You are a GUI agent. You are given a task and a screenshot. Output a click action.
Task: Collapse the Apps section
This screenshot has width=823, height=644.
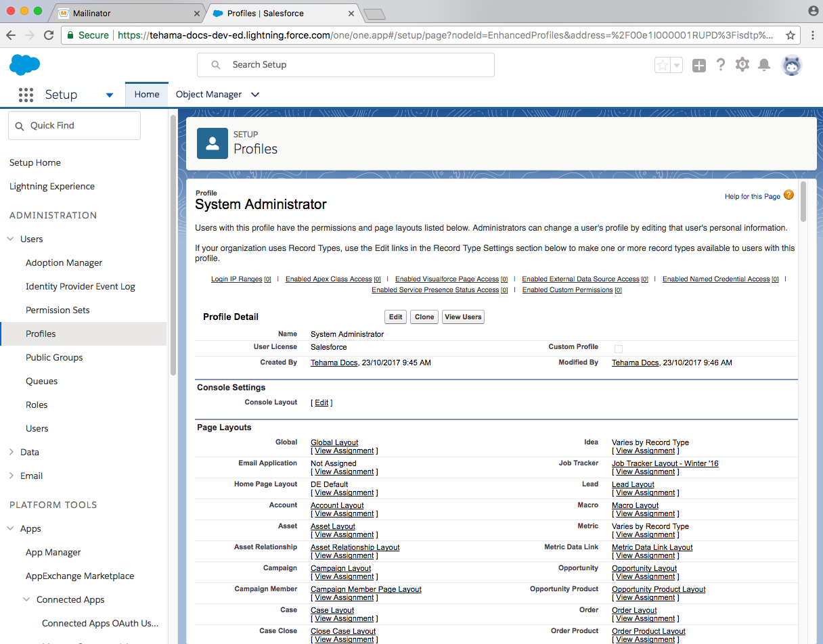pos(11,528)
